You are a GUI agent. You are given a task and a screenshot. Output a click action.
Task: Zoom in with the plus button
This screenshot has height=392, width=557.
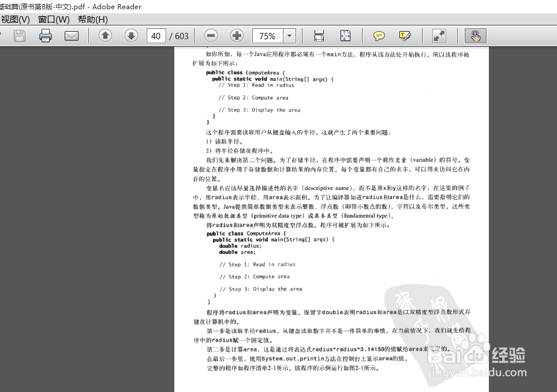[237, 36]
